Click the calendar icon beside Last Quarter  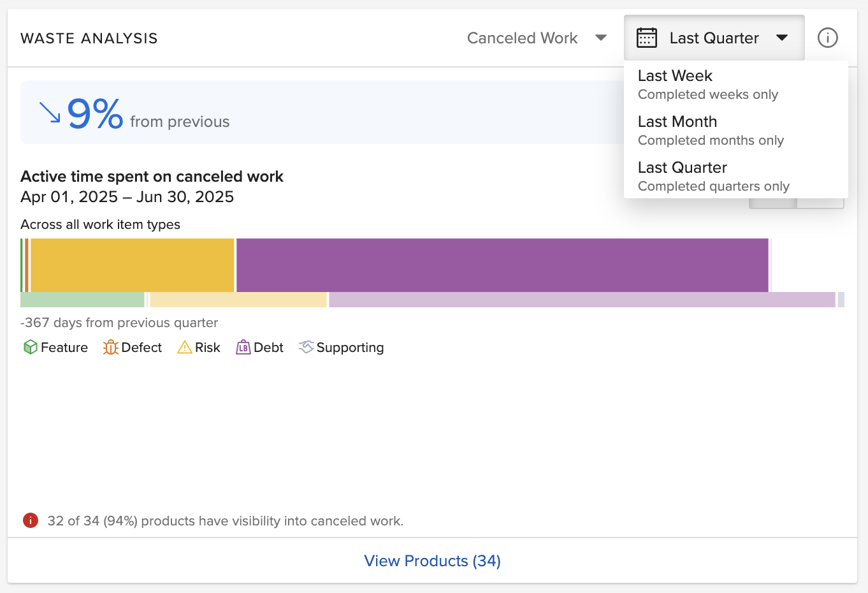pyautogui.click(x=647, y=38)
